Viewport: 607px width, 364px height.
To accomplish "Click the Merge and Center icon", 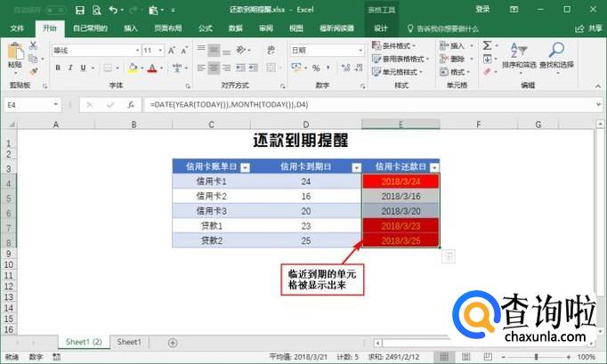I will tap(271, 69).
